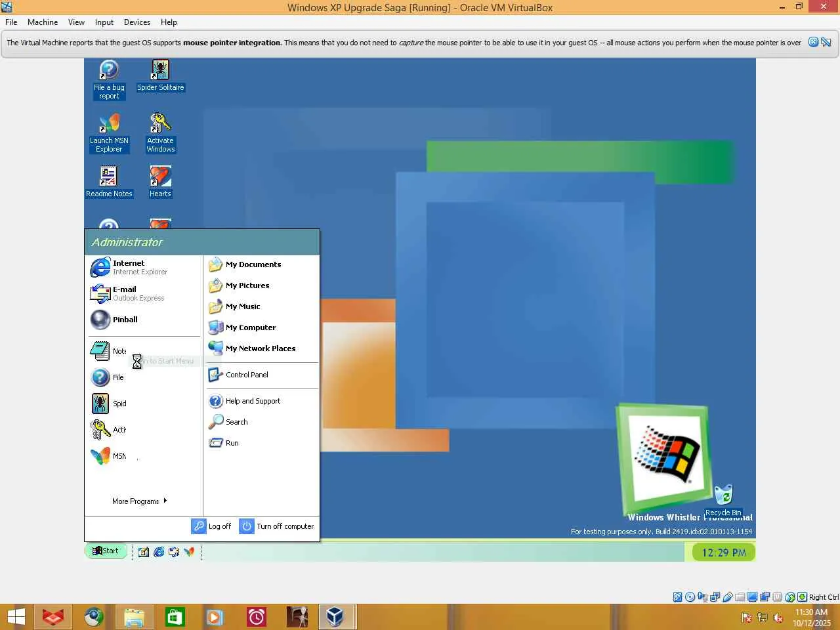Open the VirtualBox View menu

(76, 22)
